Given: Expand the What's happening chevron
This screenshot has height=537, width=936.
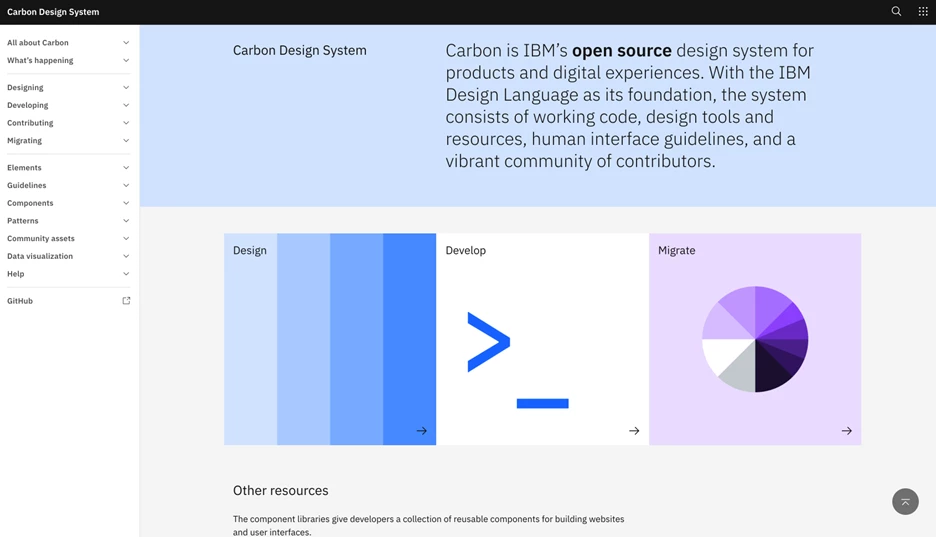Looking at the screenshot, I should point(126,60).
